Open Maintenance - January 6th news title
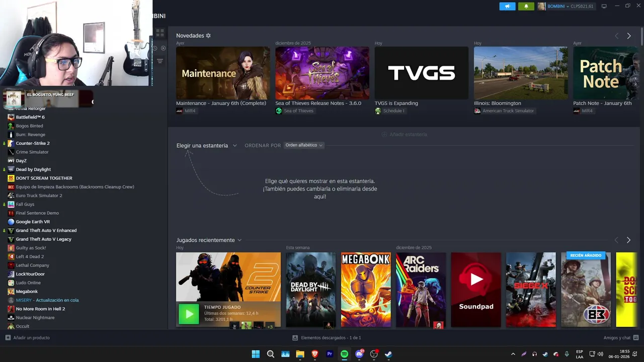Image resolution: width=644 pixels, height=362 pixels. pos(221,103)
